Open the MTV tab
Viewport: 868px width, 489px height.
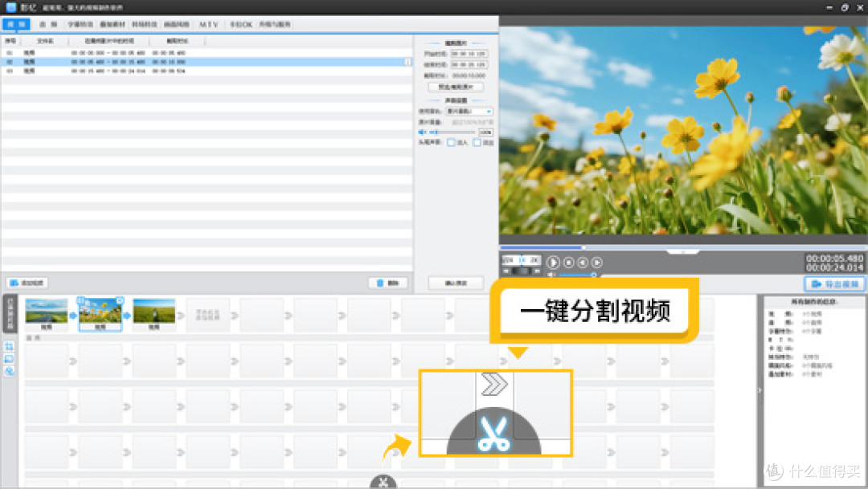pyautogui.click(x=209, y=24)
